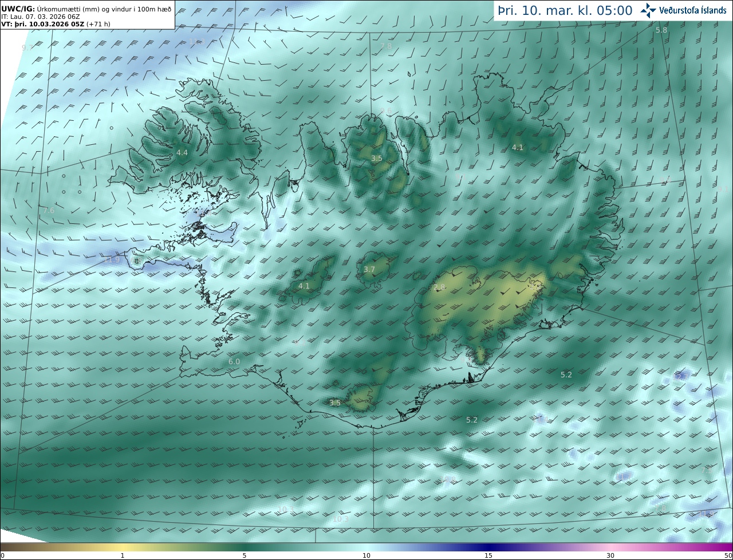Click the 2.8 value on the large glacier

point(439,287)
